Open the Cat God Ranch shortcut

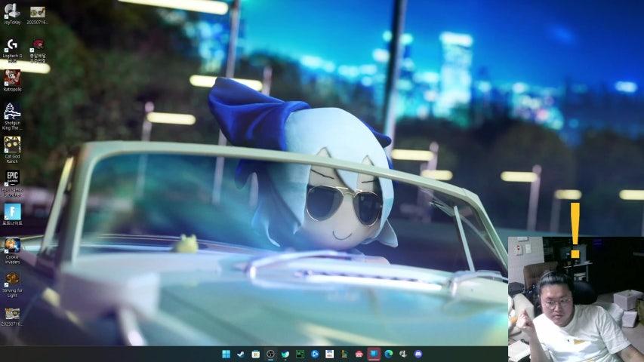coord(12,150)
